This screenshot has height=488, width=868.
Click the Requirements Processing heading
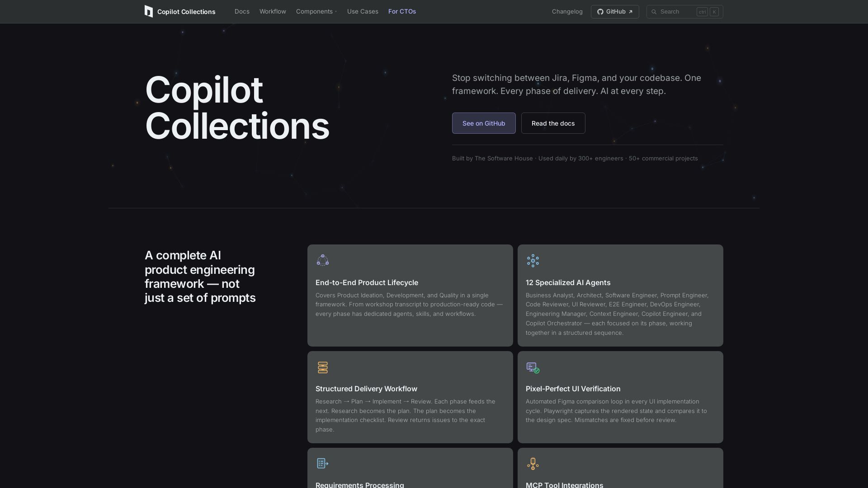coord(360,484)
